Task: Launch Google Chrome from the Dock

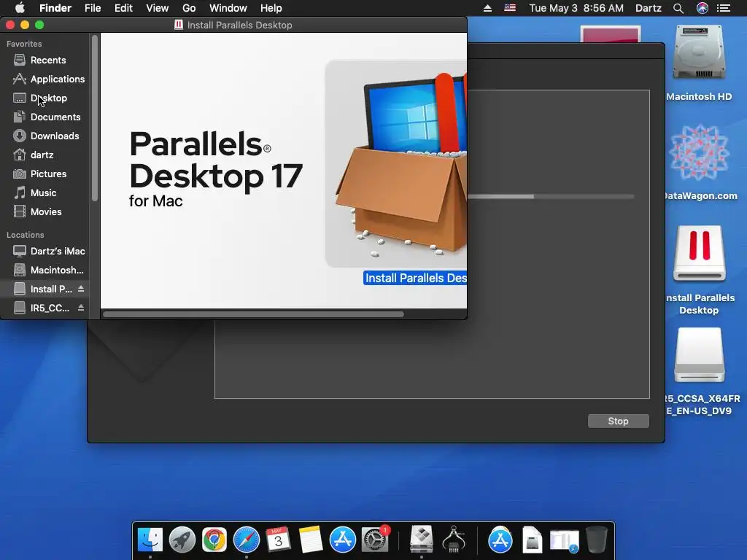Action: click(x=214, y=540)
